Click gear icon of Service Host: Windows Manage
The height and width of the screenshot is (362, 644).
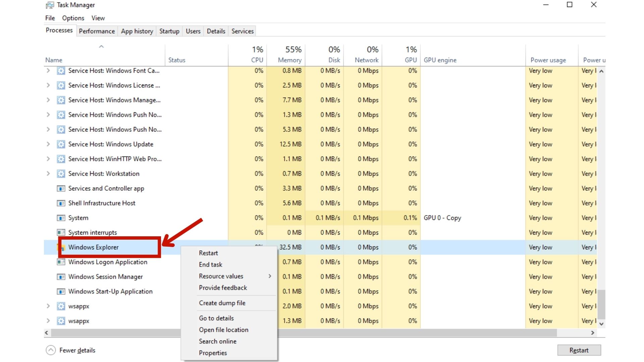pyautogui.click(x=61, y=100)
